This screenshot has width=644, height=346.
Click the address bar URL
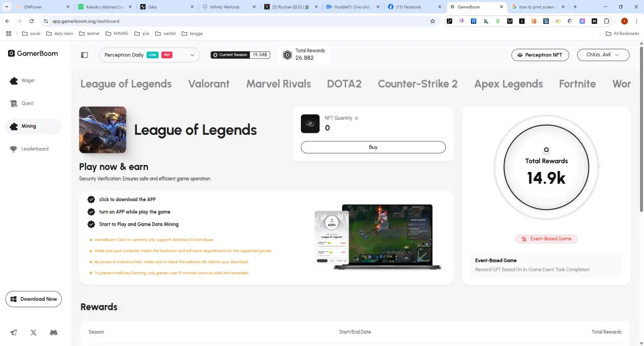(x=86, y=21)
